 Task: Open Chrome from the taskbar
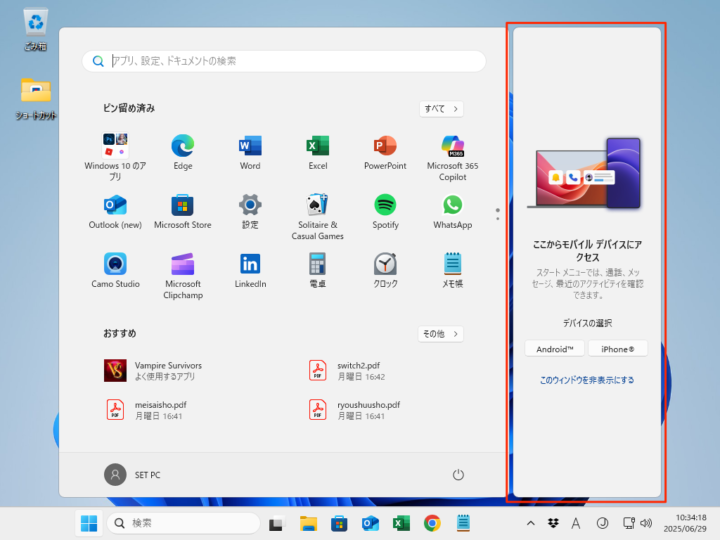click(432, 523)
